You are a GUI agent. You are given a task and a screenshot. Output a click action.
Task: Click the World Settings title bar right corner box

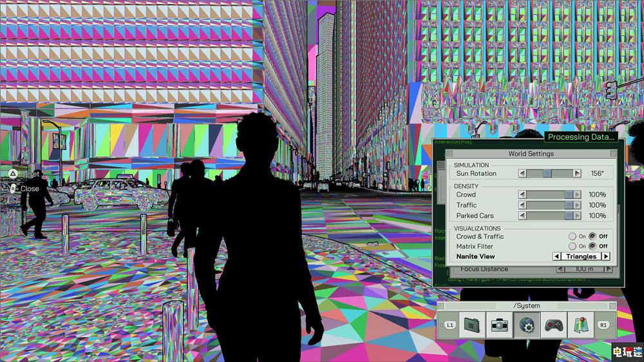point(612,154)
